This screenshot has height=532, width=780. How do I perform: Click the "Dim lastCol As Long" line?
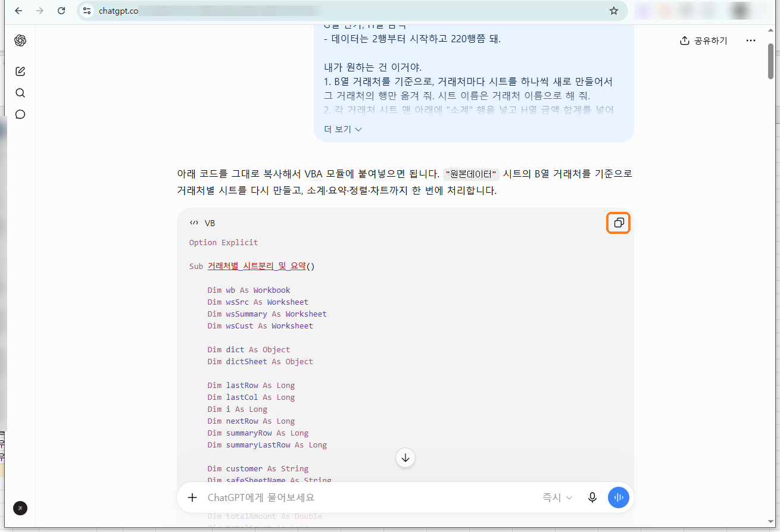coord(251,398)
